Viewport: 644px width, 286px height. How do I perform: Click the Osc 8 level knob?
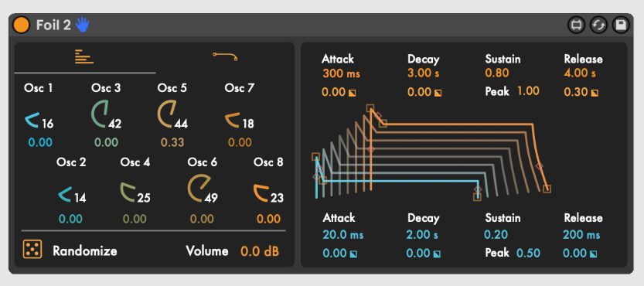[x=261, y=193]
